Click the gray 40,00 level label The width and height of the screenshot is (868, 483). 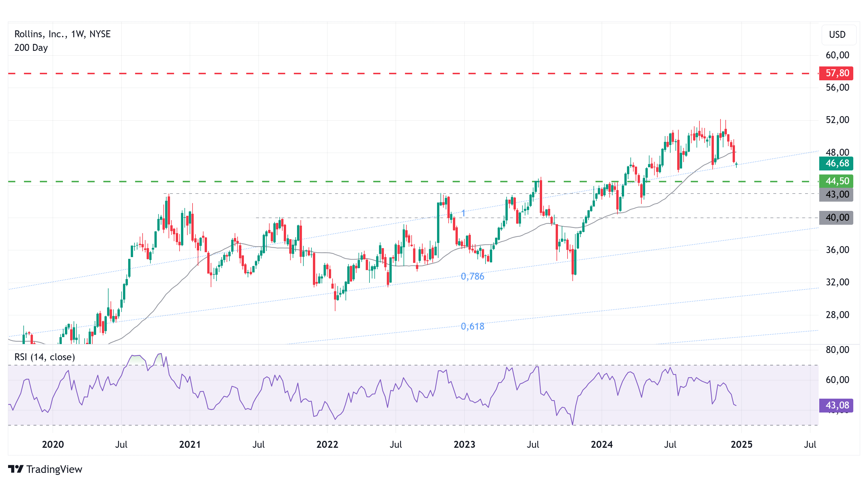click(x=836, y=218)
